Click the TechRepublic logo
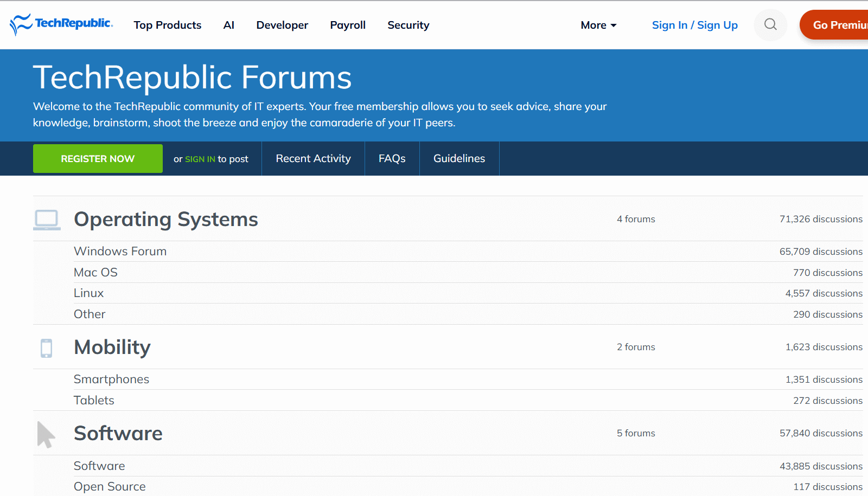868x496 pixels. (61, 24)
